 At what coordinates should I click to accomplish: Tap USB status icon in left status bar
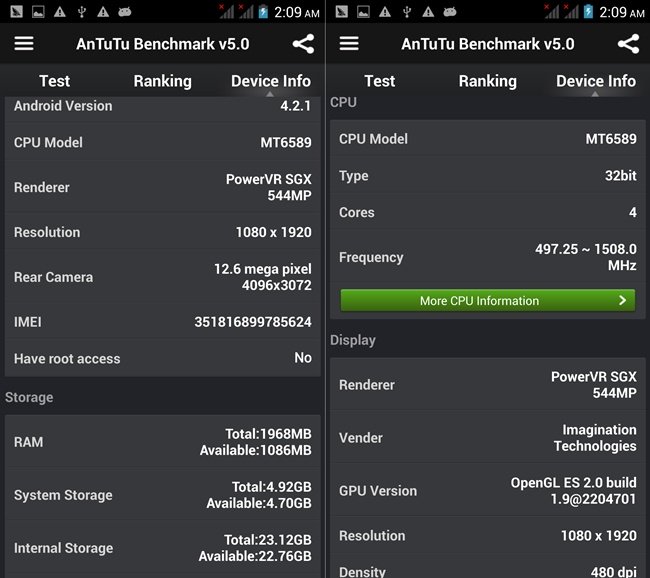(81, 12)
